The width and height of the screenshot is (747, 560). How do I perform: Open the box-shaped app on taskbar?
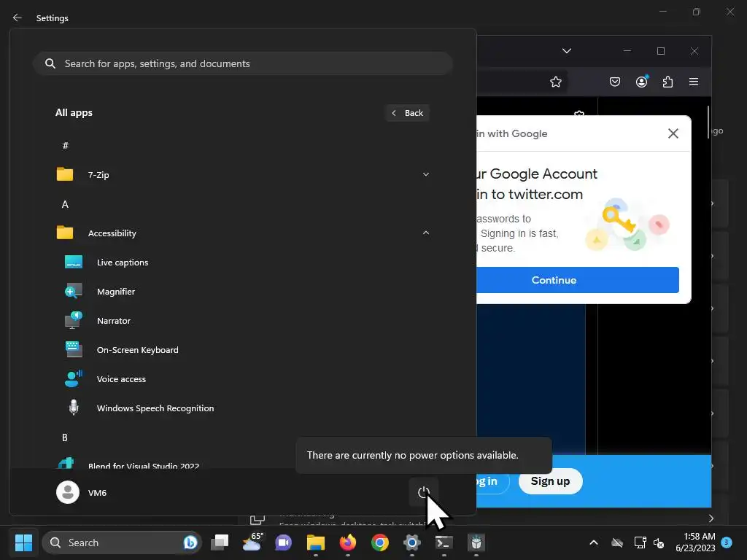click(x=476, y=542)
